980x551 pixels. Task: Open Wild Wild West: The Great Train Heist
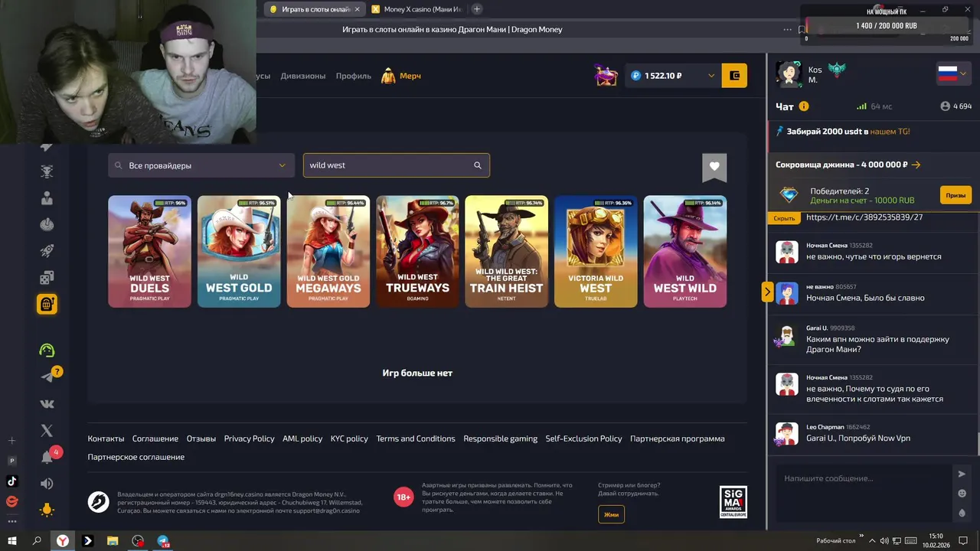point(506,252)
